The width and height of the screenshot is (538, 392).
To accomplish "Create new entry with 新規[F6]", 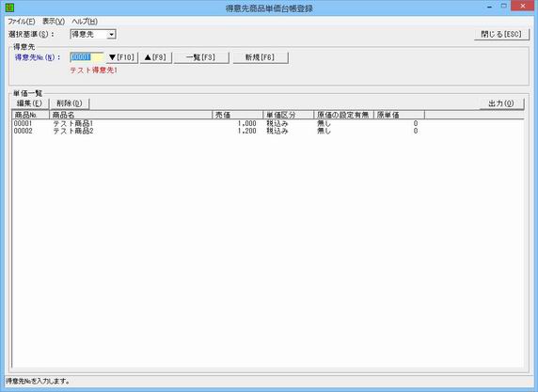I will [x=261, y=57].
